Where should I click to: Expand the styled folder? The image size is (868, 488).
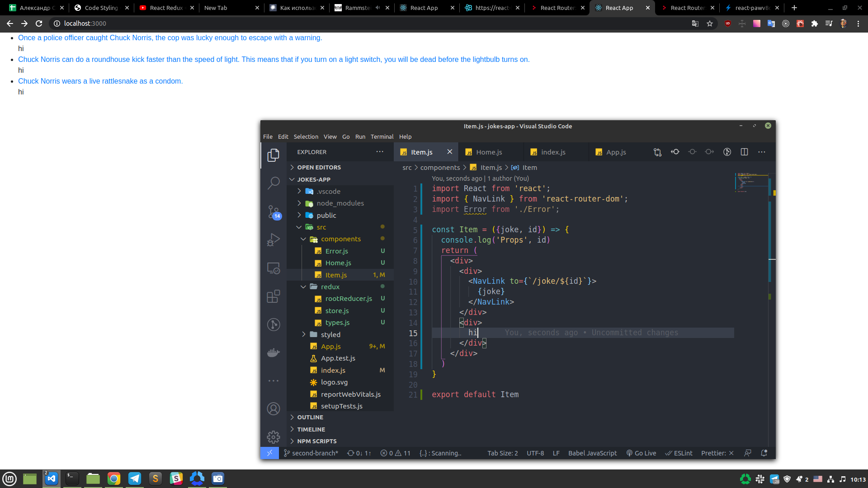[x=340, y=335]
